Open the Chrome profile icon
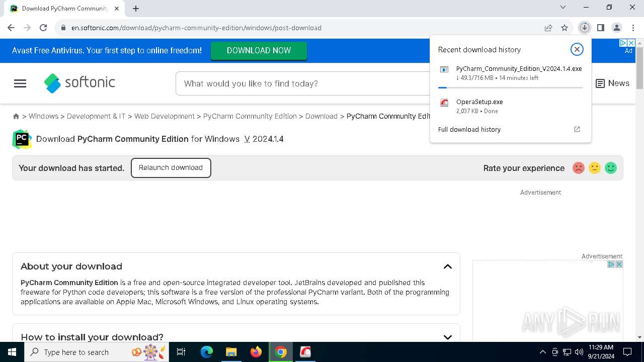Image resolution: width=644 pixels, height=362 pixels. pos(617,28)
